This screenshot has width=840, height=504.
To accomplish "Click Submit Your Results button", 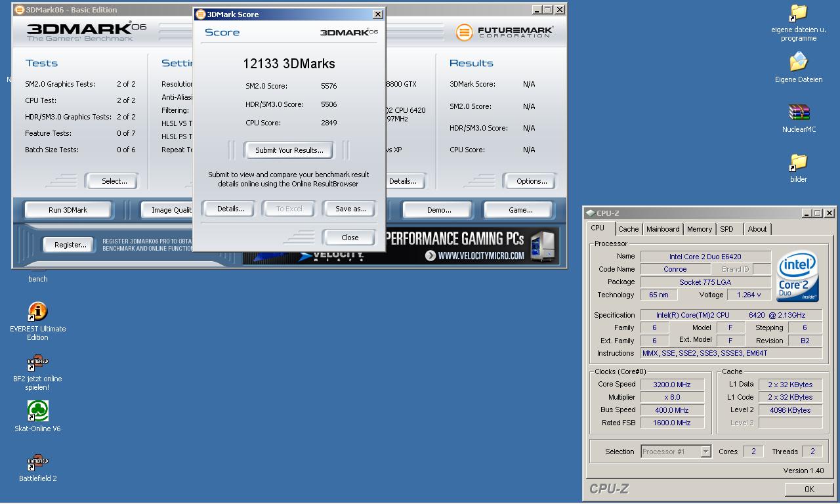I will pos(289,150).
